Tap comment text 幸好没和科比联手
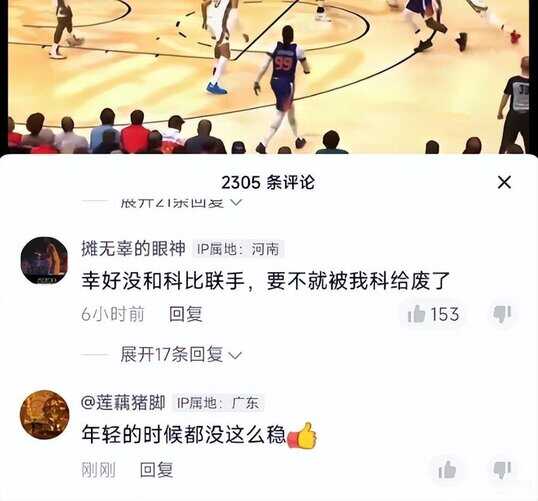The image size is (538, 501). [163, 281]
